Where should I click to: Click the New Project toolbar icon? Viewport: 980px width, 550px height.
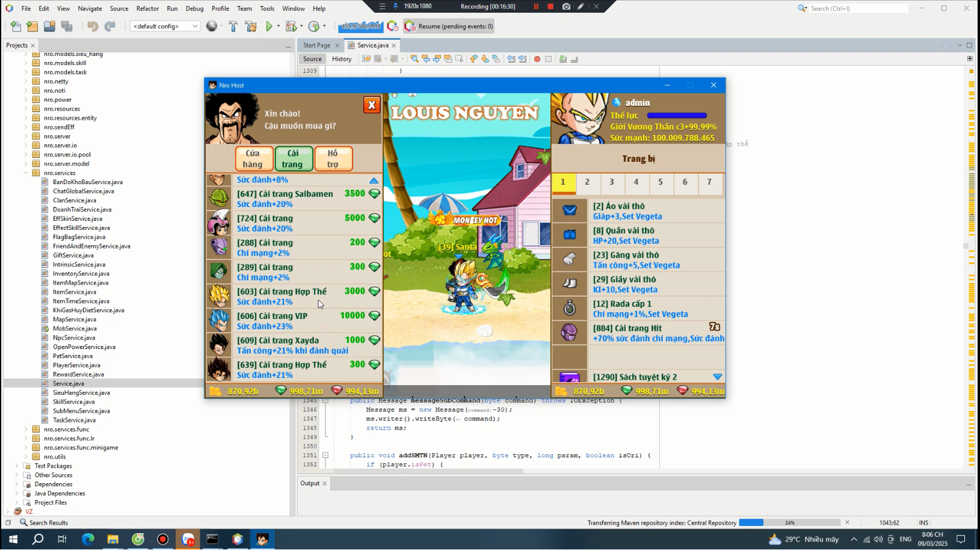click(x=32, y=26)
